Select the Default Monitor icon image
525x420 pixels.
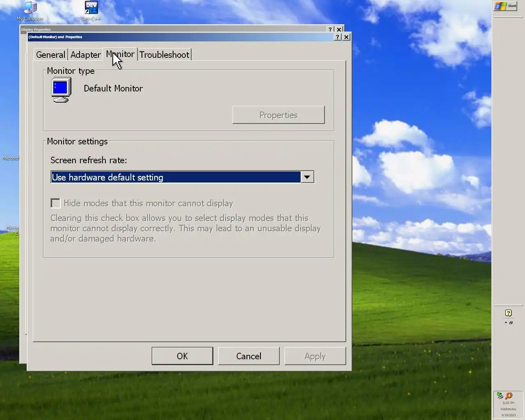click(61, 89)
